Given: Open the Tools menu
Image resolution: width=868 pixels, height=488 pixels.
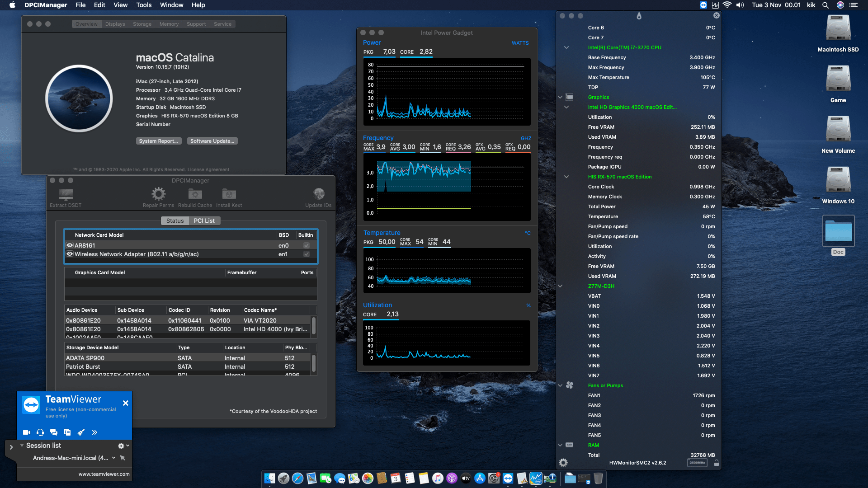Looking at the screenshot, I should [144, 5].
